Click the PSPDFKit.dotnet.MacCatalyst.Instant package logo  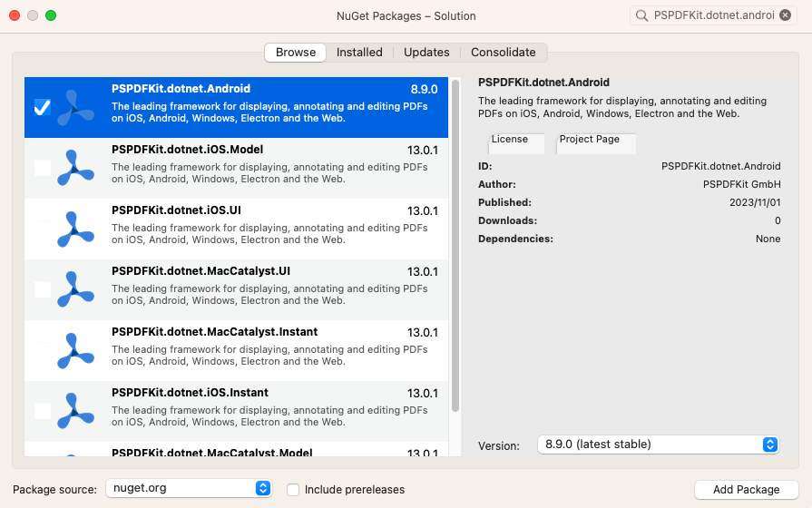pyautogui.click(x=75, y=350)
